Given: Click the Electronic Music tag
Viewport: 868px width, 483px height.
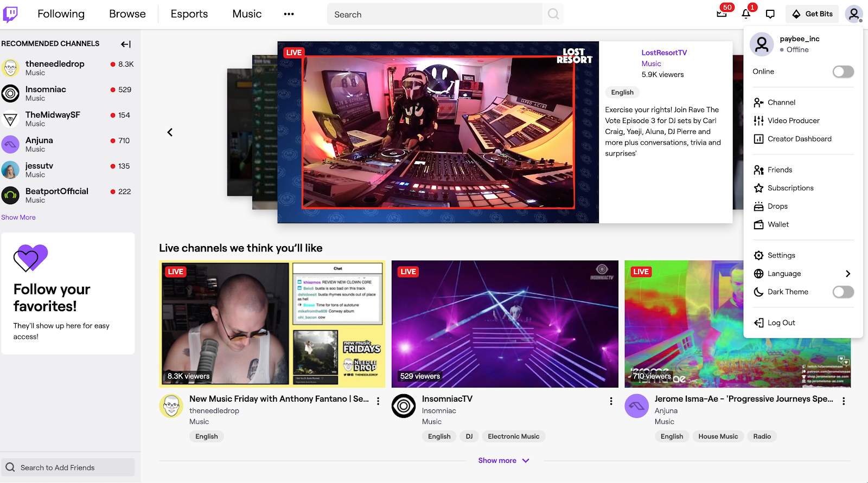Looking at the screenshot, I should (x=514, y=436).
